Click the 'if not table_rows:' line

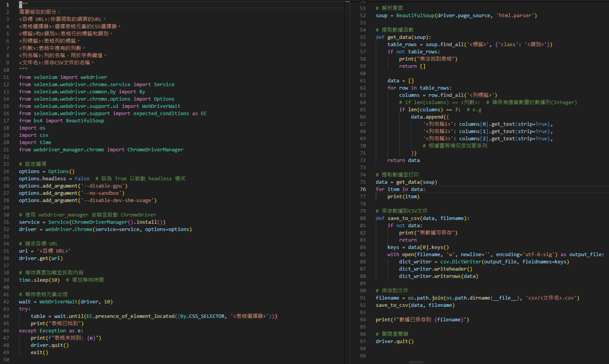click(x=414, y=51)
